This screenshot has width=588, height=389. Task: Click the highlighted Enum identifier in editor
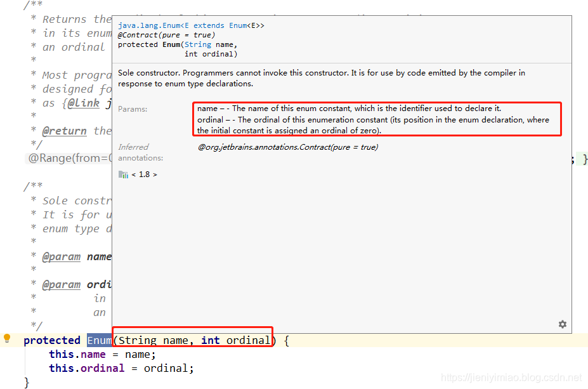tap(99, 340)
